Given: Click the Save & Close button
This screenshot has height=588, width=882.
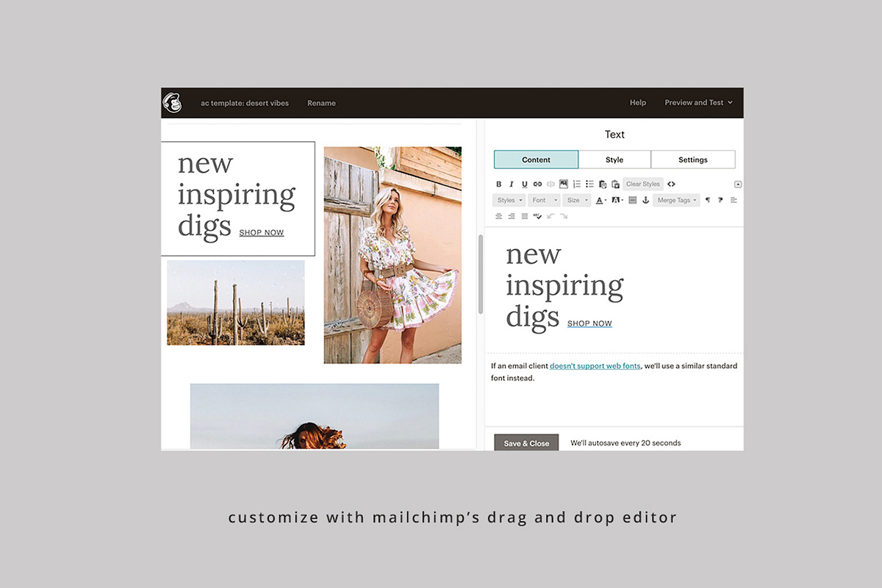Looking at the screenshot, I should coord(526,443).
